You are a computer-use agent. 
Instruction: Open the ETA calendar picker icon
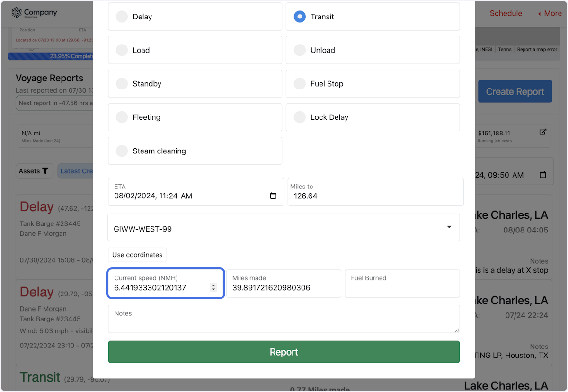(273, 195)
